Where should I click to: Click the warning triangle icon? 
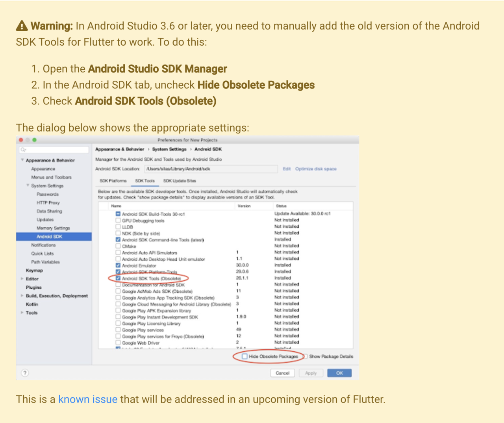[x=22, y=26]
